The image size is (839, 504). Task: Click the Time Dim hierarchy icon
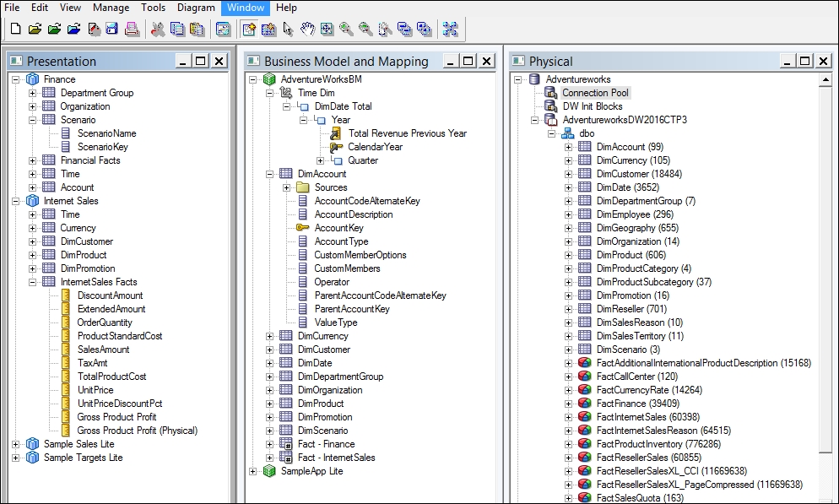click(286, 93)
